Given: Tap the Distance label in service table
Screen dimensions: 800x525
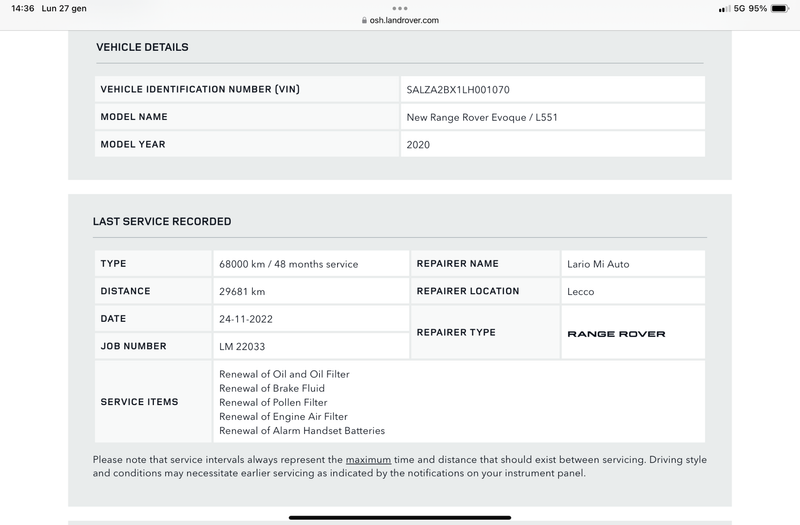Looking at the screenshot, I should coord(125,291).
